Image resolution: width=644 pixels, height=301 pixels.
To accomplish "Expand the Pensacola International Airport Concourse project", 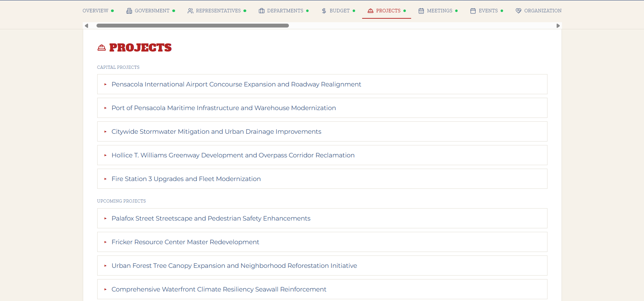I will [x=322, y=84].
